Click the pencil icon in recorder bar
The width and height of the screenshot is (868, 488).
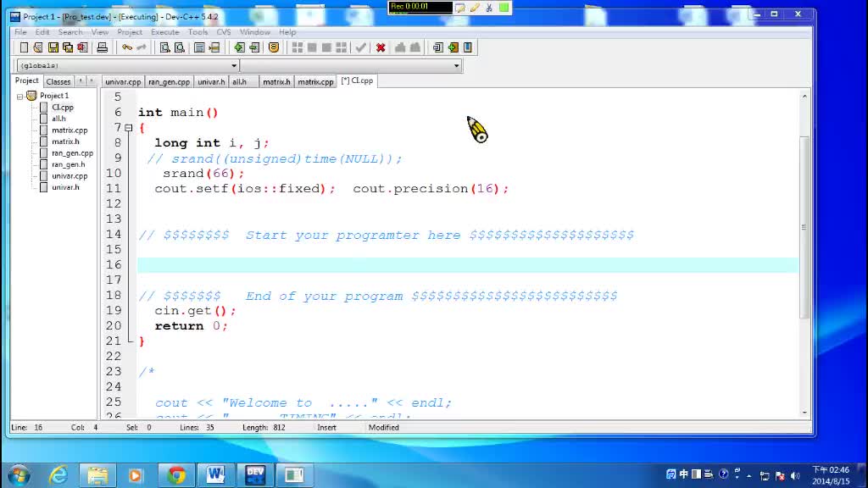[475, 7]
